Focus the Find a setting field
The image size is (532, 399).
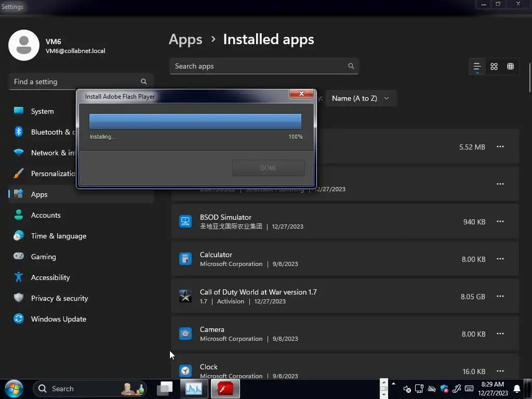coord(81,82)
